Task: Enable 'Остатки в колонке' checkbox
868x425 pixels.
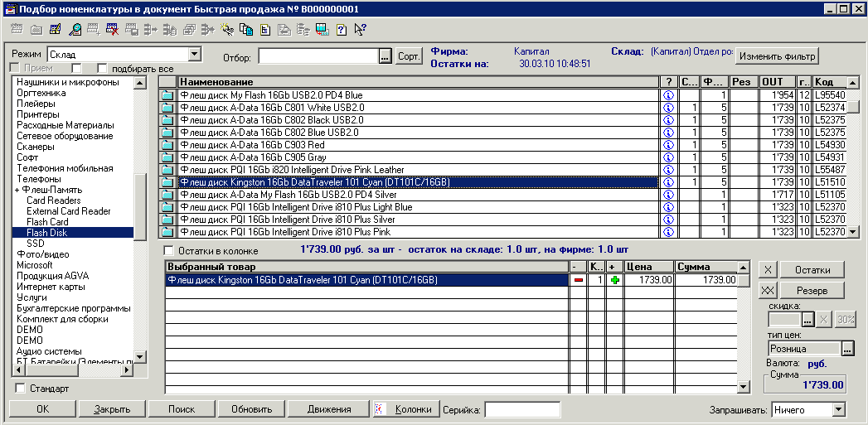Action: point(169,251)
